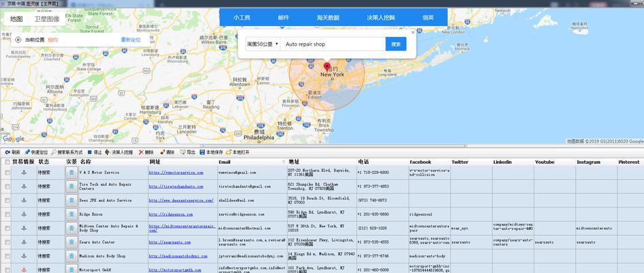Image resolution: width=644 pixels, height=273 pixels.
Task: Click the Auto repair shop search field
Action: pos(333,44)
